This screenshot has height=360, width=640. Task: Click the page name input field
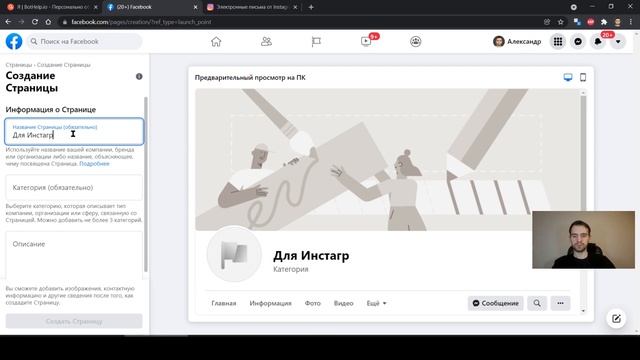click(x=74, y=131)
